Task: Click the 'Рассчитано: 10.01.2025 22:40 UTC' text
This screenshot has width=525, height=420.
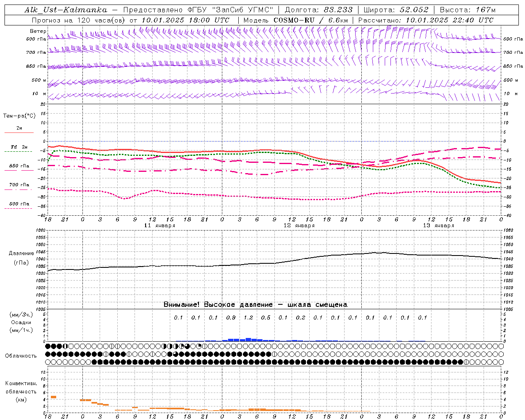Action: point(426,20)
